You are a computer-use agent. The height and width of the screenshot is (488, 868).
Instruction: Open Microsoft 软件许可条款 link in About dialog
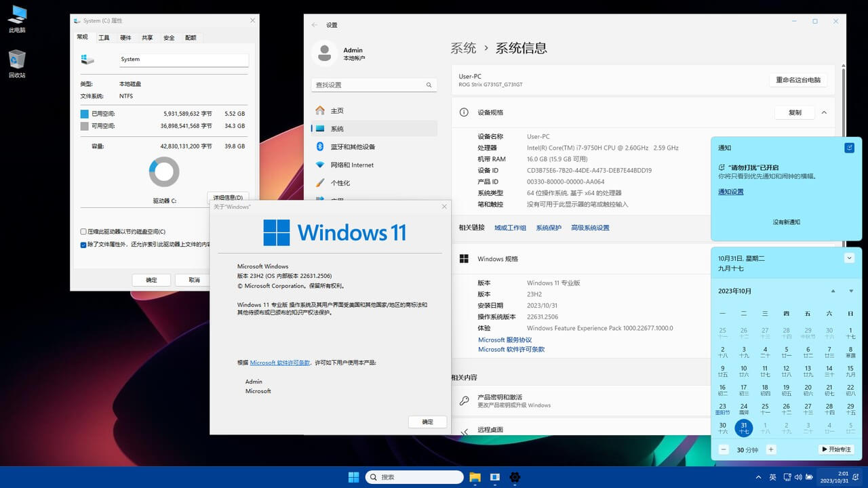pyautogui.click(x=280, y=363)
